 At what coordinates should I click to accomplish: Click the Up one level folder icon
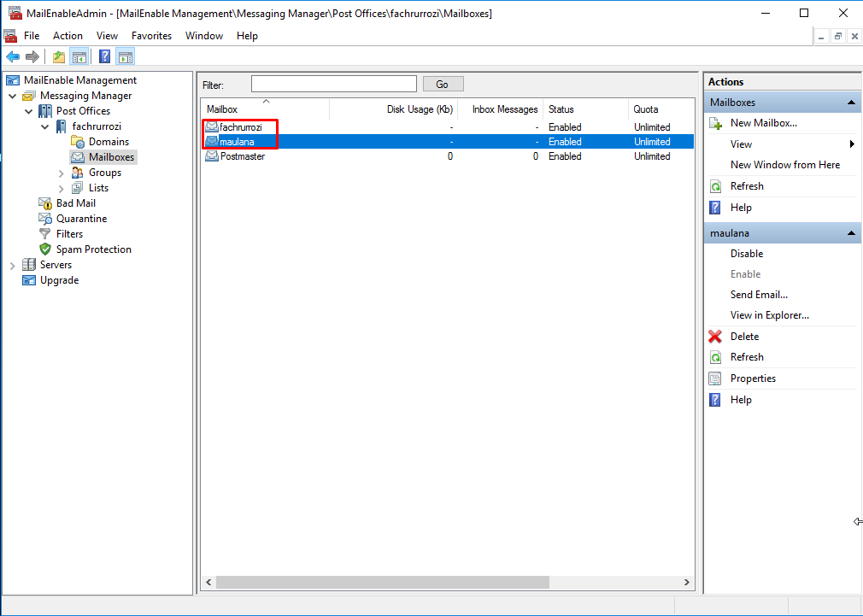pos(57,56)
